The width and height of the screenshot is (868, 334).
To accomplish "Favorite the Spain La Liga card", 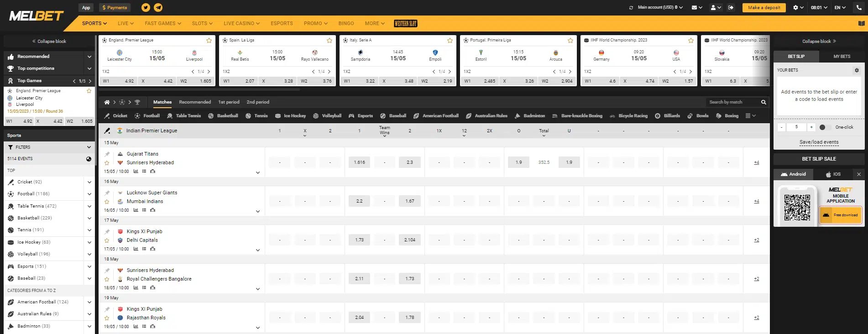I will click(x=329, y=41).
